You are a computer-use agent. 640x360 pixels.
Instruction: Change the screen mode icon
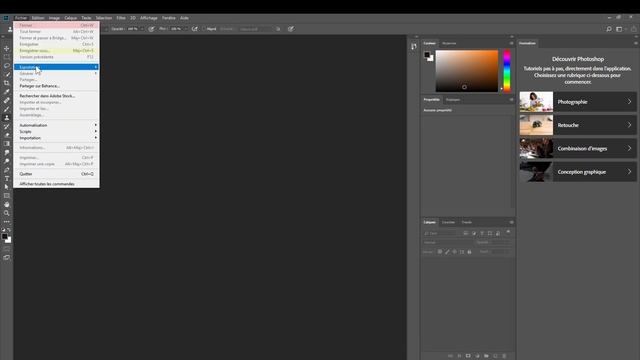pyautogui.click(x=7, y=258)
